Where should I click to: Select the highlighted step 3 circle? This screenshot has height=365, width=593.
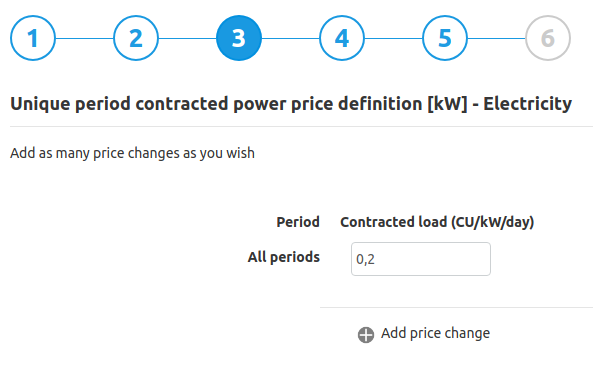click(x=239, y=38)
